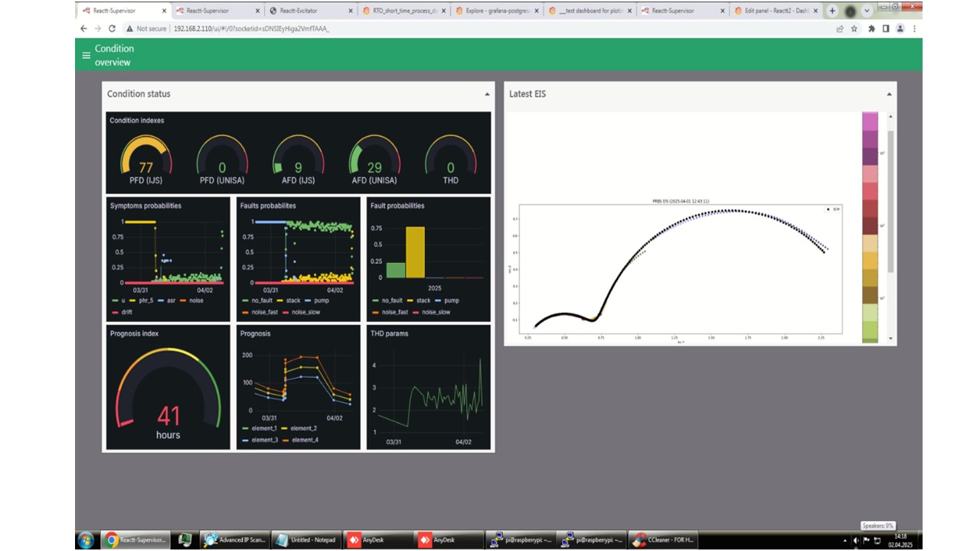The width and height of the screenshot is (980, 551).
Task: Open the Windows Start menu
Action: (85, 540)
